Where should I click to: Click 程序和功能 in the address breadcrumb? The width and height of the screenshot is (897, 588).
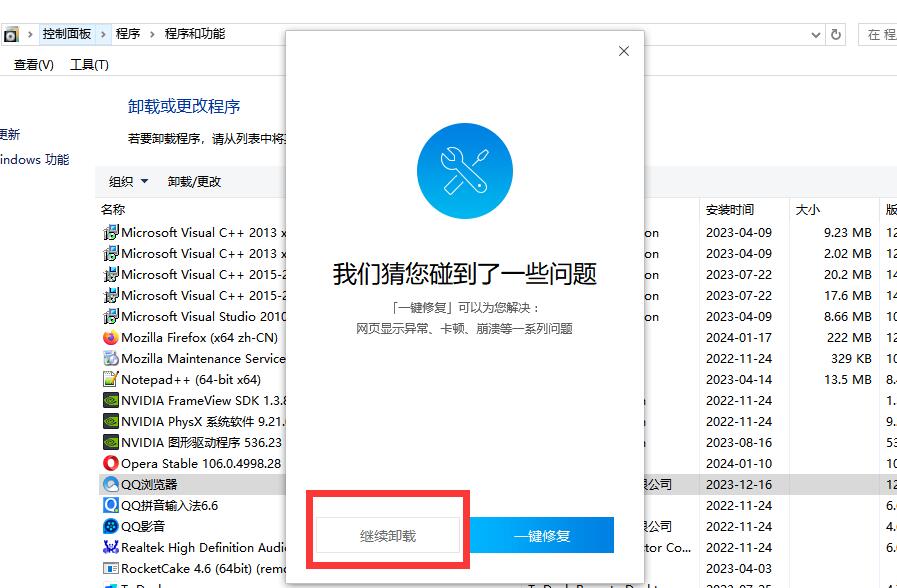(195, 34)
